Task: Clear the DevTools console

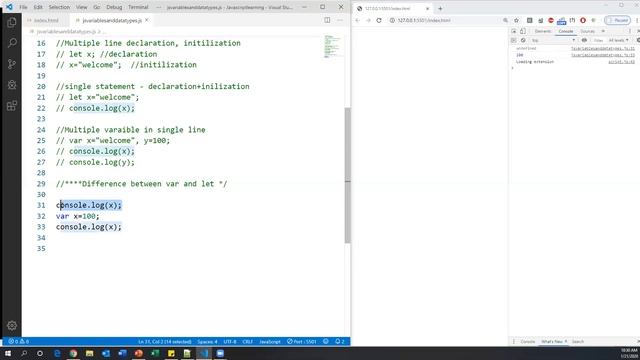Action: click(x=523, y=40)
